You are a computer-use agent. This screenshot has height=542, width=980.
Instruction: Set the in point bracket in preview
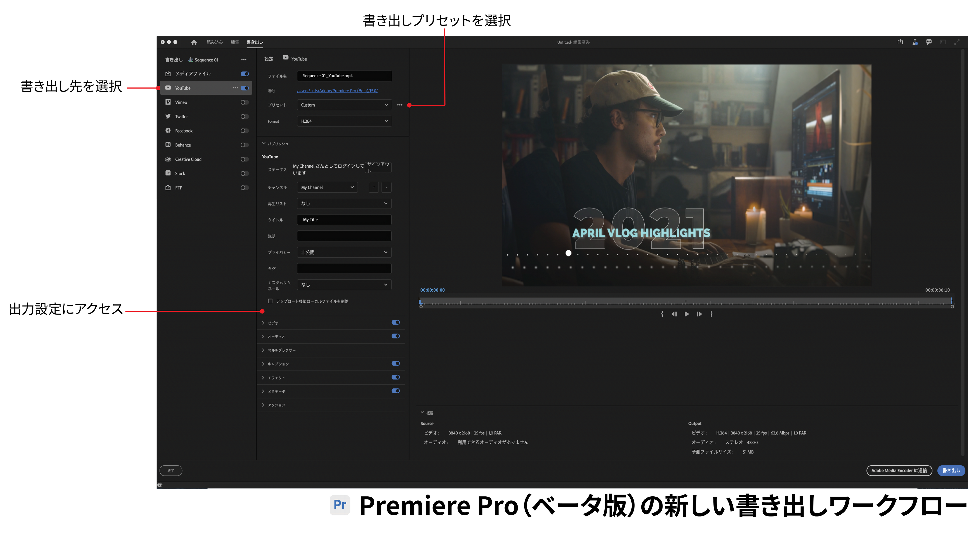tap(662, 314)
